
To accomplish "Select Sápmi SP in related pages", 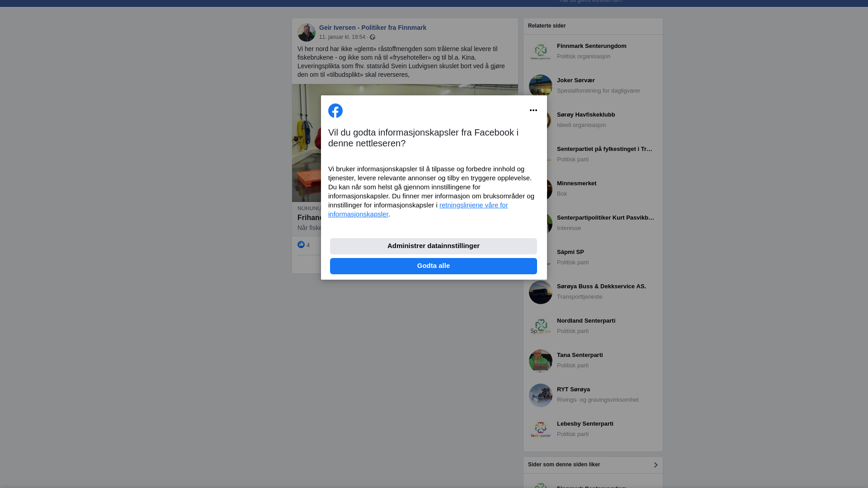I will coord(571,252).
